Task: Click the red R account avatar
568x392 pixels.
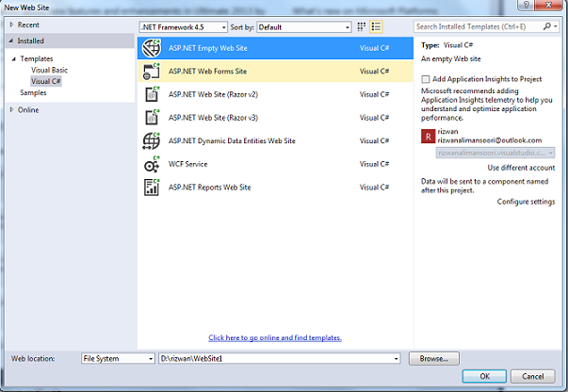Action: (429, 137)
